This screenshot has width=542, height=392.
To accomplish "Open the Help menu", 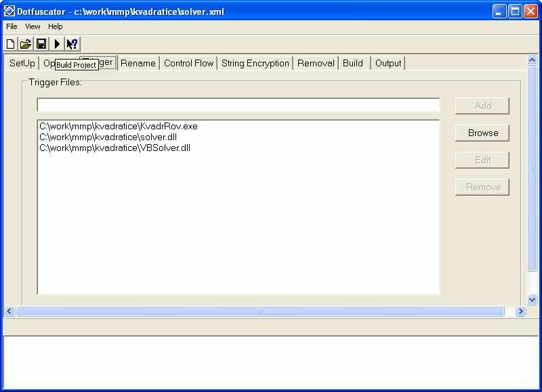I will point(56,26).
